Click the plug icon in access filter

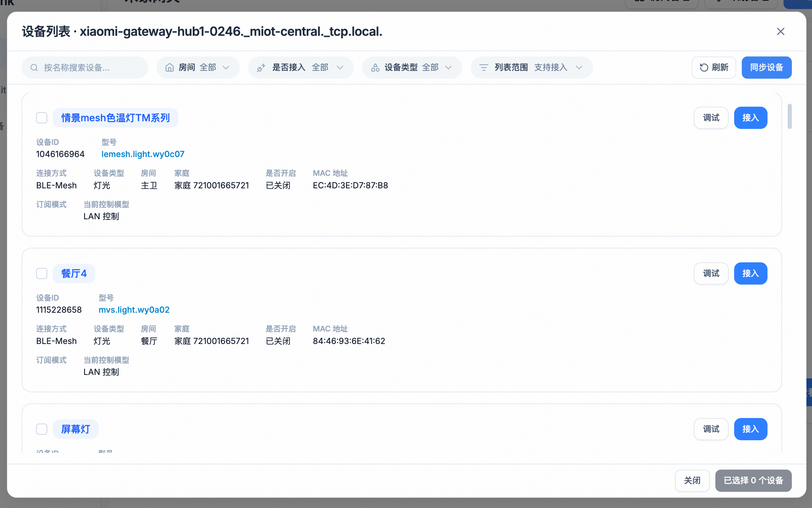pyautogui.click(x=261, y=67)
